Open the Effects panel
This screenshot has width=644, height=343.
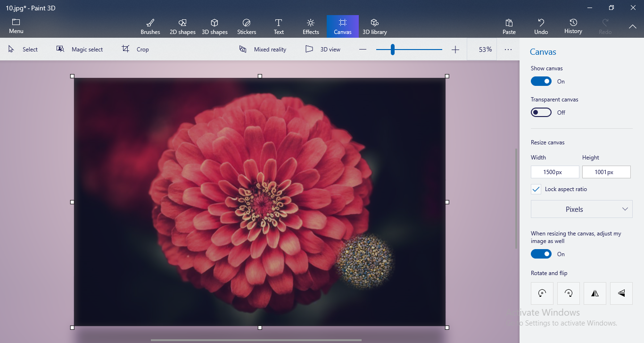310,26
